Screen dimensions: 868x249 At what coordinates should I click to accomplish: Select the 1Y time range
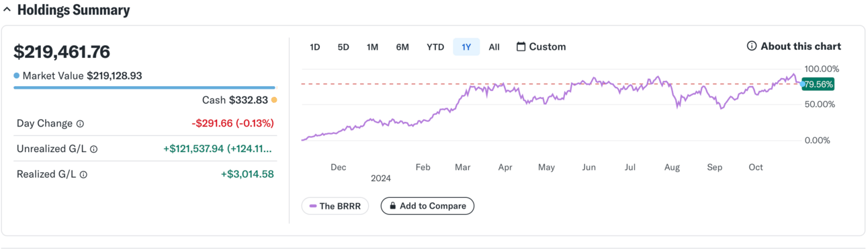pos(466,47)
